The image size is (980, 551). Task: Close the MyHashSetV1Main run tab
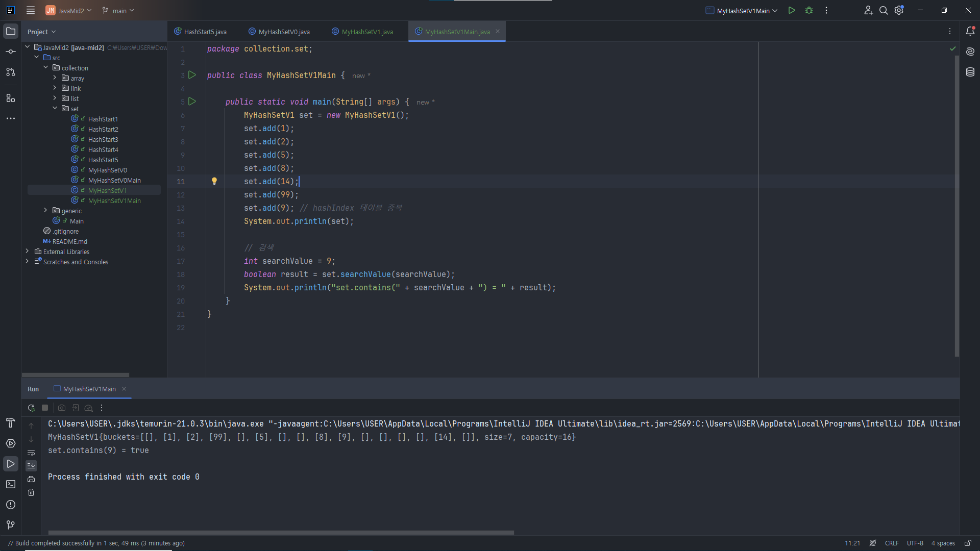[124, 389]
